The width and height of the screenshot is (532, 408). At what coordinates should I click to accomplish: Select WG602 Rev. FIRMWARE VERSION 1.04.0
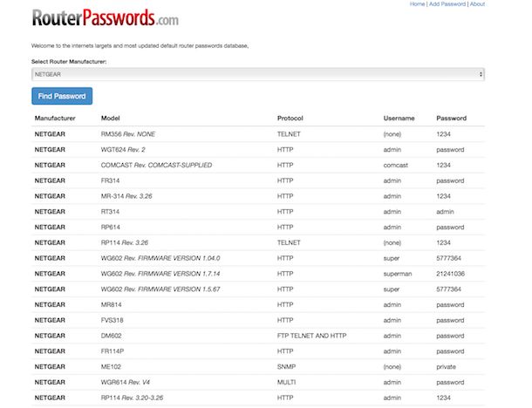[x=160, y=258]
